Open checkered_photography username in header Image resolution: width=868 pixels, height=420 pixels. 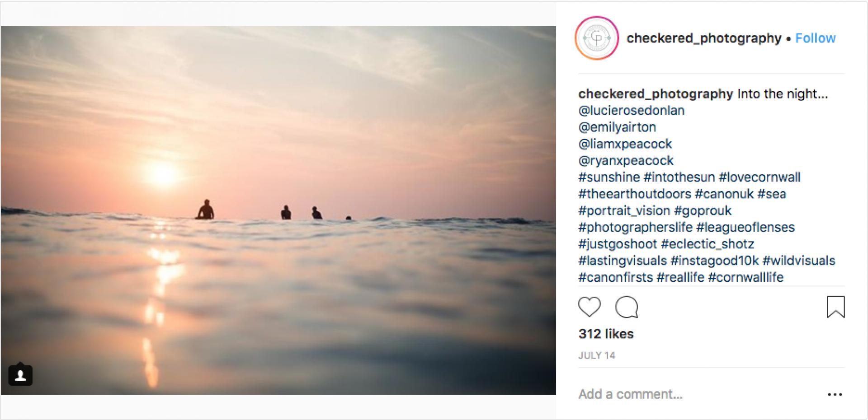(x=703, y=38)
